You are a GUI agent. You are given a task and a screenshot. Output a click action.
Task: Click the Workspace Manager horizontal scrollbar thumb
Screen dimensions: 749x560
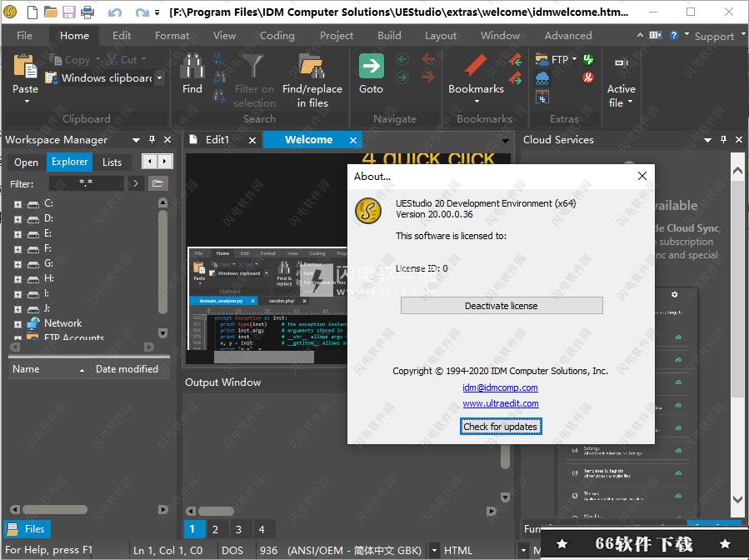click(55, 509)
